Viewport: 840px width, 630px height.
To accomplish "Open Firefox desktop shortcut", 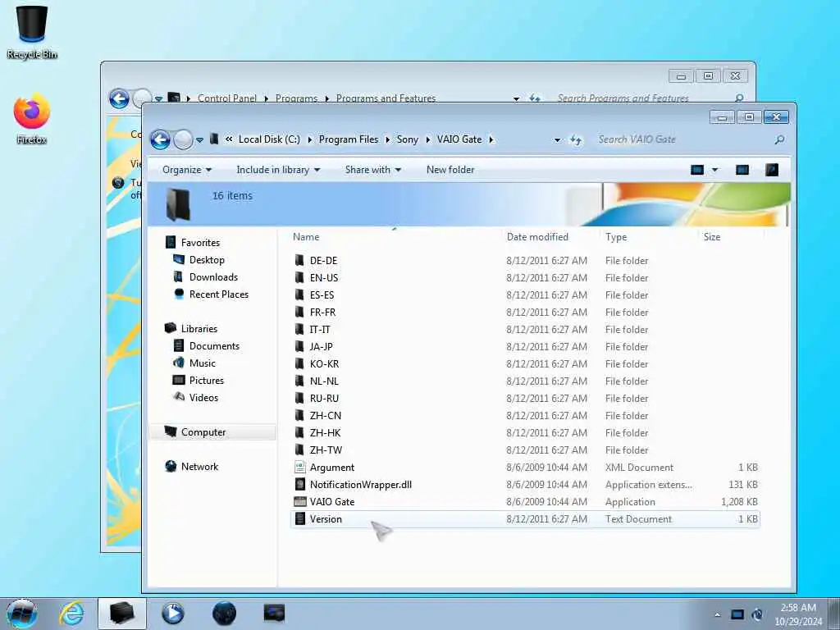I will coord(32,119).
